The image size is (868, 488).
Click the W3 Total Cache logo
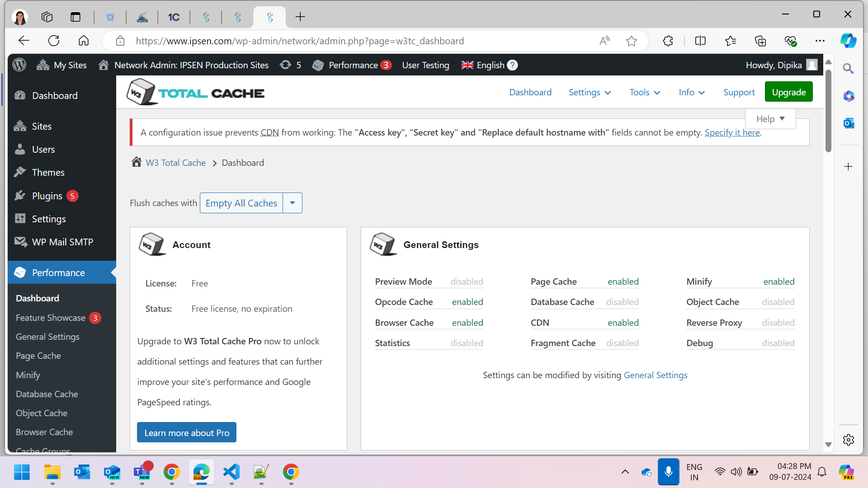click(x=195, y=92)
